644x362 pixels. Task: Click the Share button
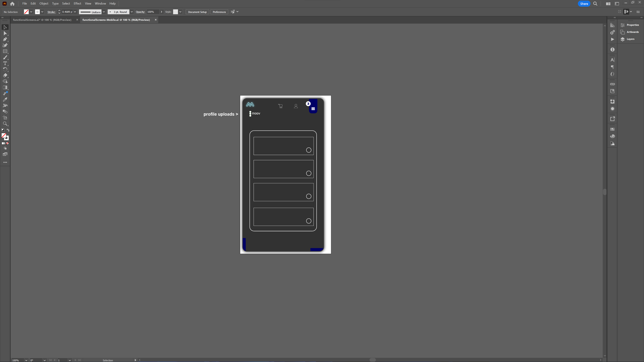pyautogui.click(x=584, y=4)
